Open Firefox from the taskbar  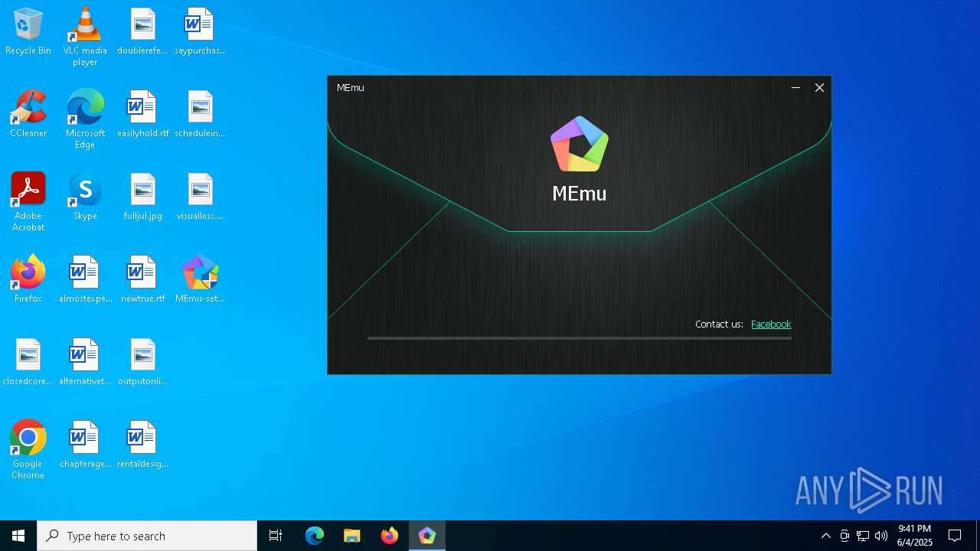390,536
